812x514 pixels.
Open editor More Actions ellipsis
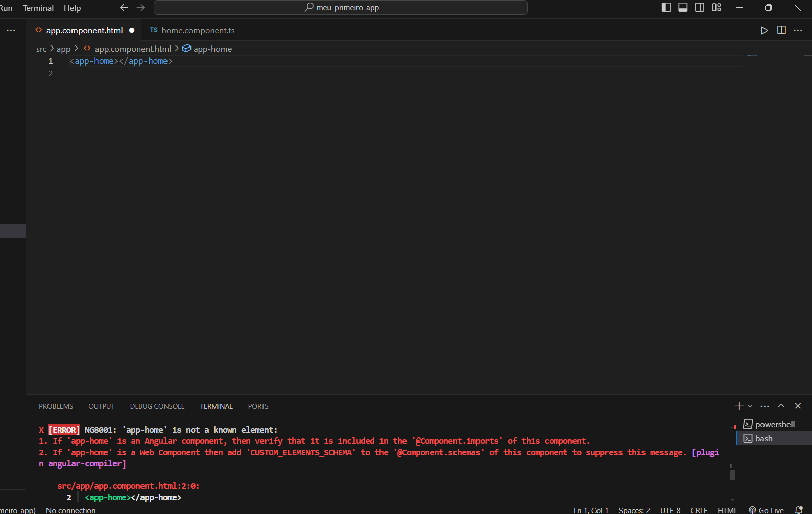(798, 30)
